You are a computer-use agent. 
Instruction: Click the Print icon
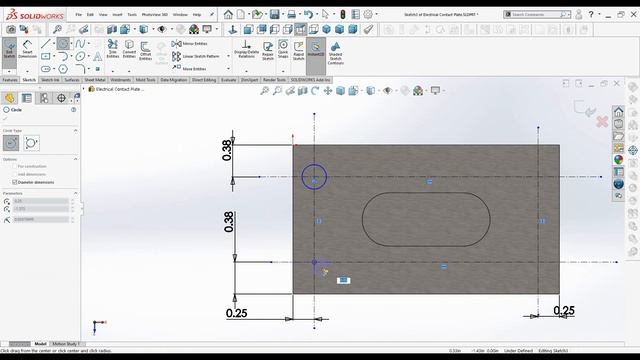pyautogui.click(x=291, y=15)
